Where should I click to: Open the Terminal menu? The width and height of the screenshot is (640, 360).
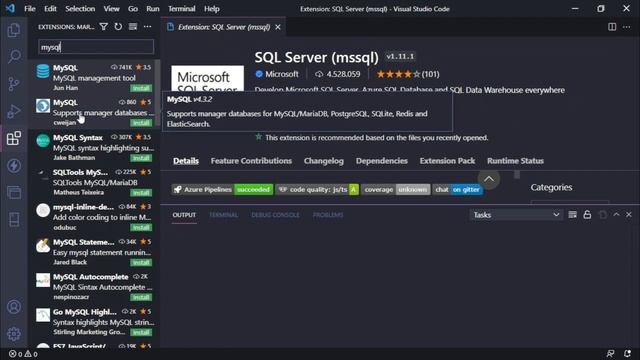182,9
